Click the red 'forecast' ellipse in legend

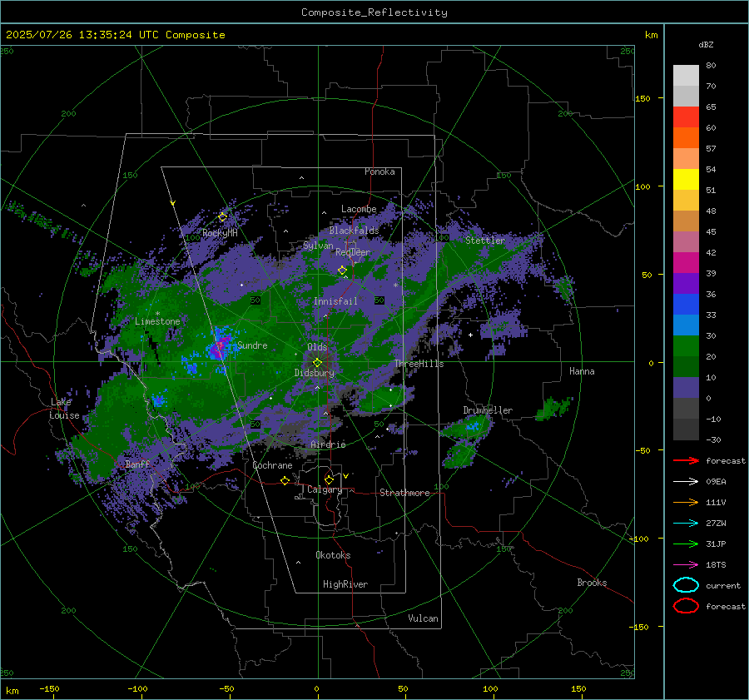pos(686,606)
